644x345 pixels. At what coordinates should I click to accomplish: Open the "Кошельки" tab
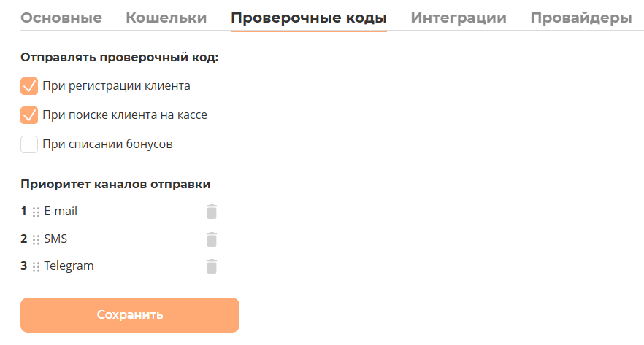coord(166,18)
